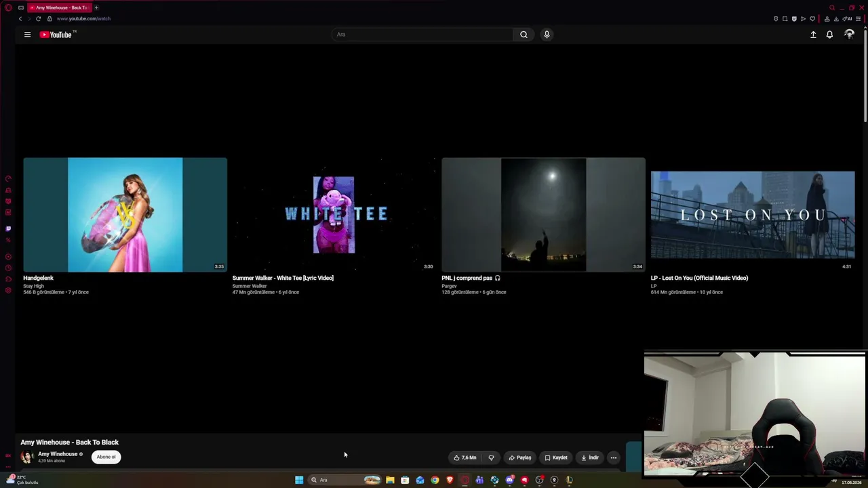This screenshot has width=868, height=488.
Task: Click the weather widget showing 22°C
Action: 22,480
